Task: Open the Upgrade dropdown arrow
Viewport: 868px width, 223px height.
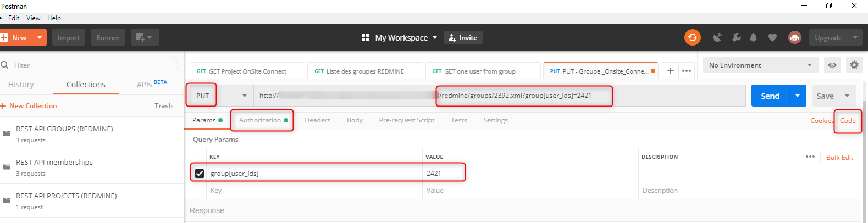Action: (x=855, y=37)
